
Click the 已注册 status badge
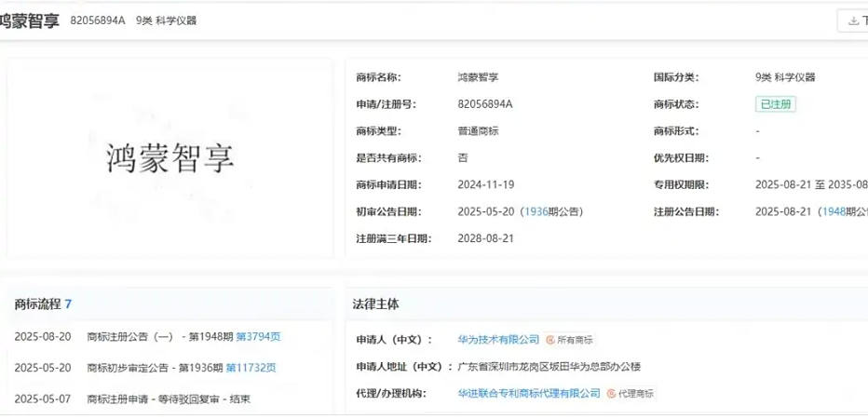pyautogui.click(x=776, y=104)
